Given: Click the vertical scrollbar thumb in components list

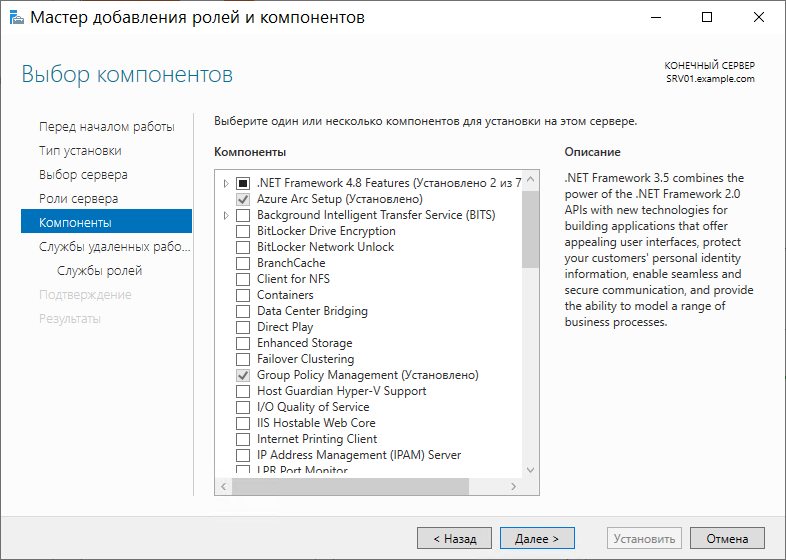Looking at the screenshot, I should [x=530, y=230].
